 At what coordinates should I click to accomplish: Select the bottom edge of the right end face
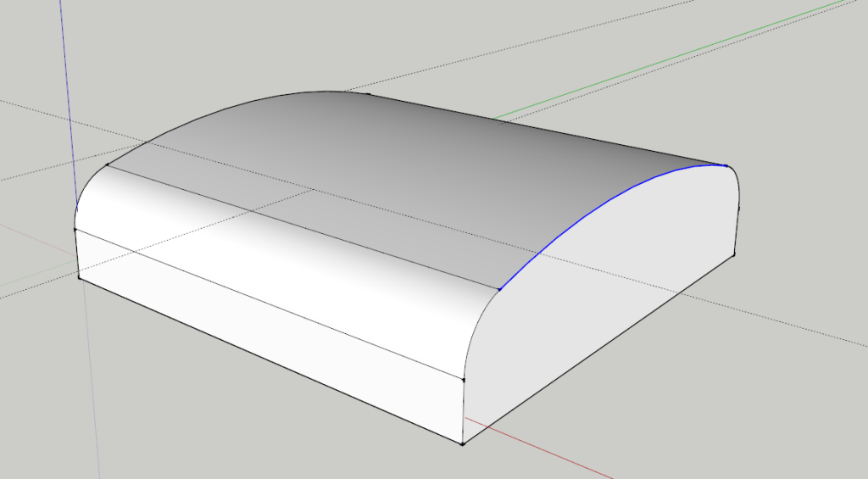click(x=599, y=349)
